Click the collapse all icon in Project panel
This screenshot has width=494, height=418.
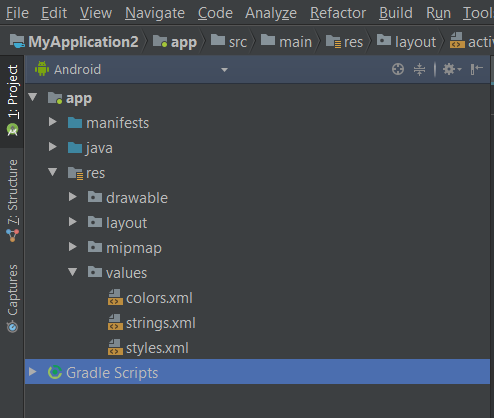tap(419, 69)
